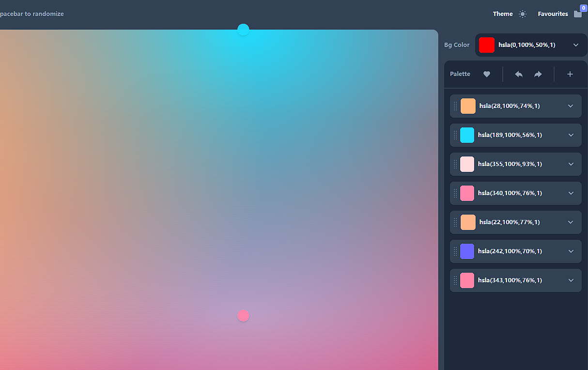The width and height of the screenshot is (588, 370).
Task: Add palette to favourites with heart icon
Action: (487, 74)
